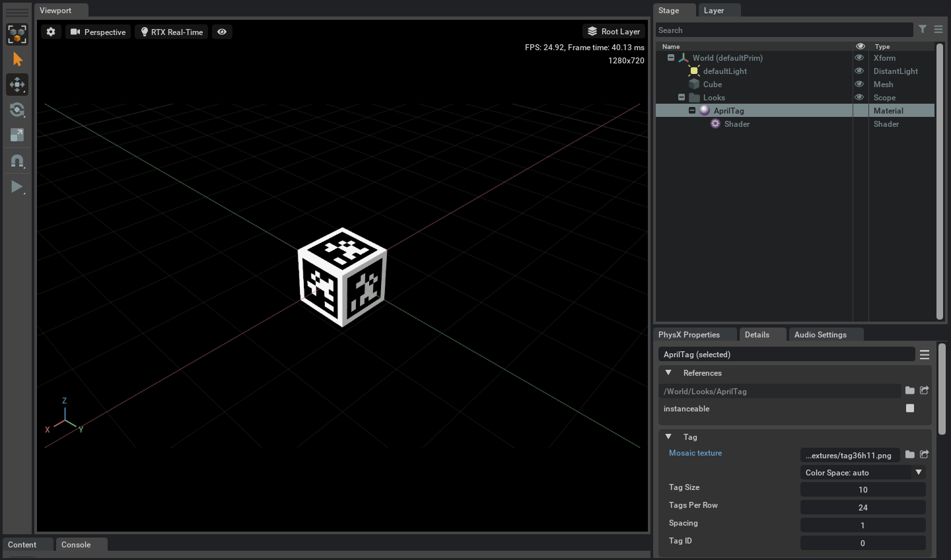Collapse the Looks folder in tree
Image resolution: width=951 pixels, height=560 pixels.
click(682, 97)
